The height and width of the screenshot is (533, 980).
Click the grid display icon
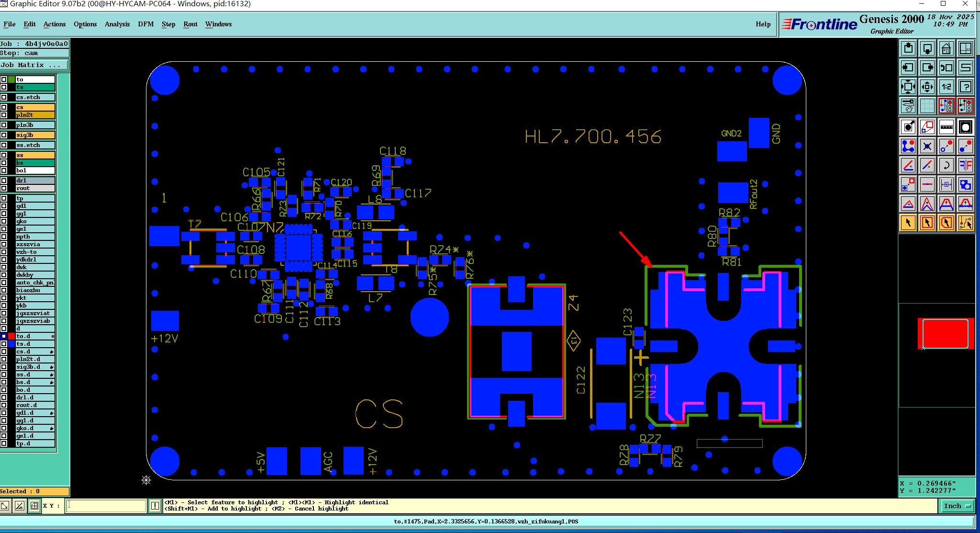click(927, 105)
